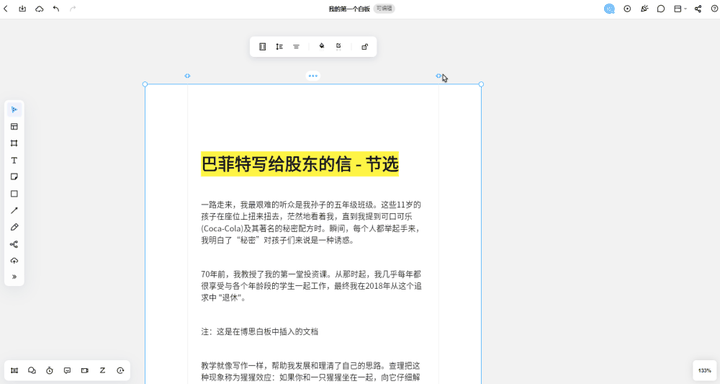720x384 pixels.
Task: Open the comments bubble in header
Action: [x=661, y=9]
